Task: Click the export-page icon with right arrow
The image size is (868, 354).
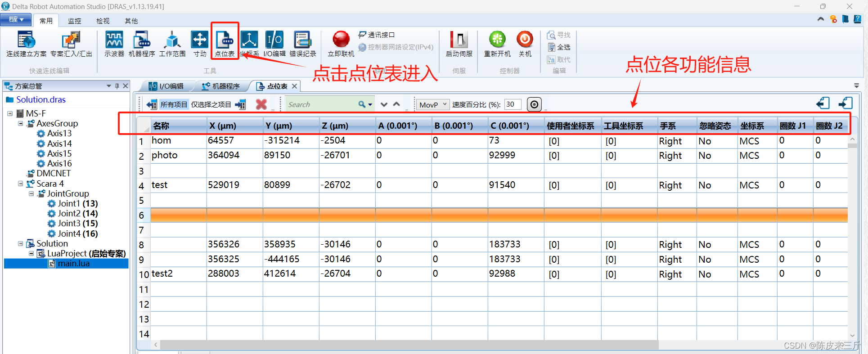Action: 846,103
